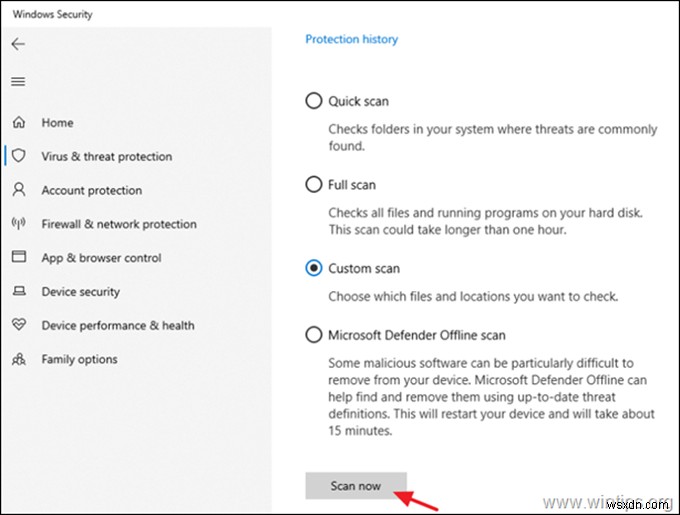
Task: Go to Account protection menu item
Action: [x=92, y=190]
